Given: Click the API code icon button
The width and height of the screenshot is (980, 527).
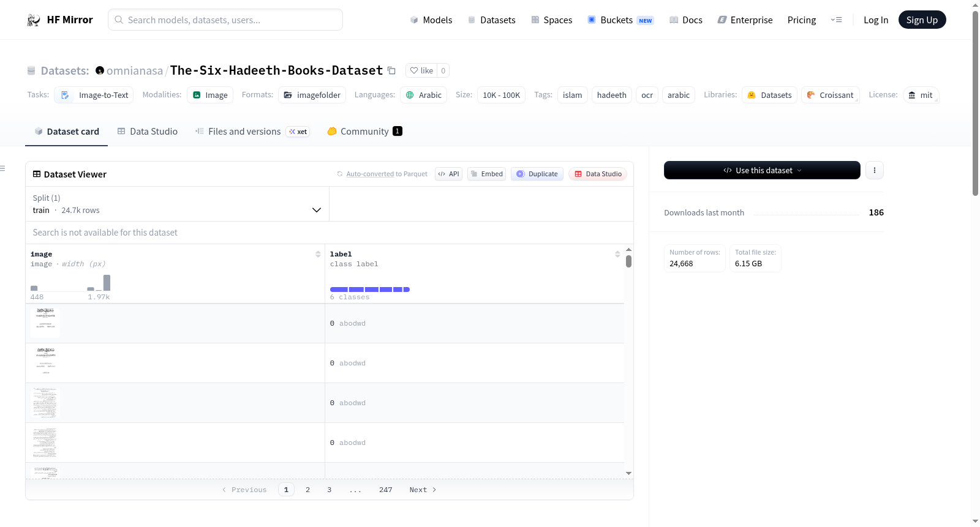Looking at the screenshot, I should click(449, 174).
